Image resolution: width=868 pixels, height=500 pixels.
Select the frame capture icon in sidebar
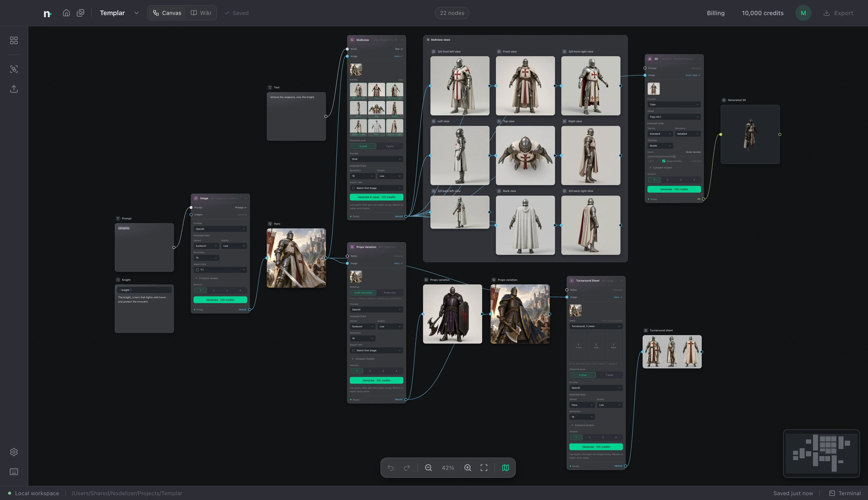(x=14, y=69)
